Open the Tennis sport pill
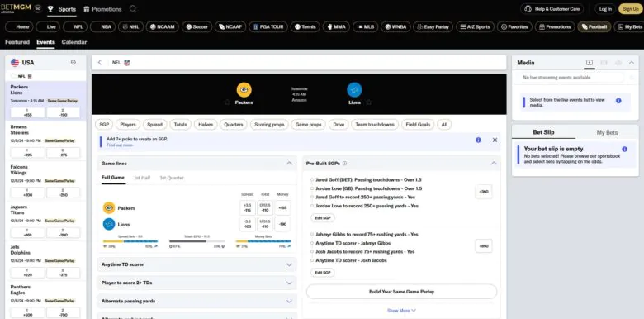The image size is (644, 319). (305, 26)
